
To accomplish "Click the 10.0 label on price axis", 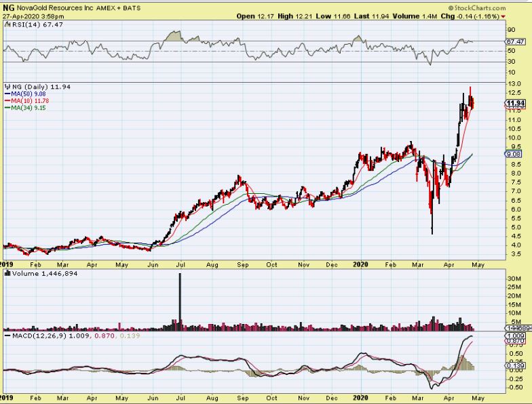I will click(514, 137).
